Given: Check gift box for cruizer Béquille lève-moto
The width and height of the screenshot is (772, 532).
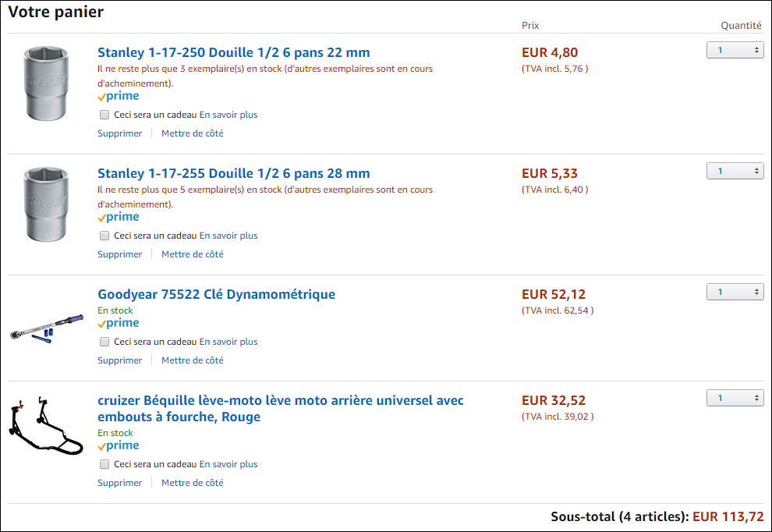Looking at the screenshot, I should (104, 464).
